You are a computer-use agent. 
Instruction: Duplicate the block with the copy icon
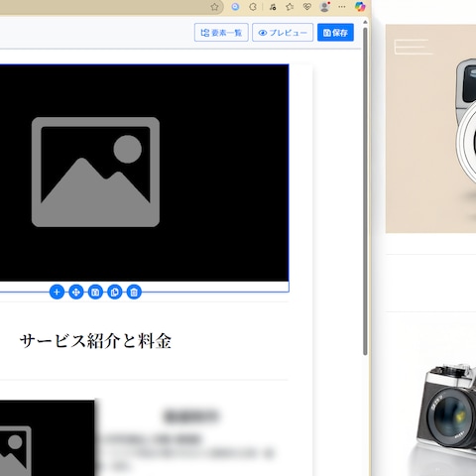coord(115,293)
